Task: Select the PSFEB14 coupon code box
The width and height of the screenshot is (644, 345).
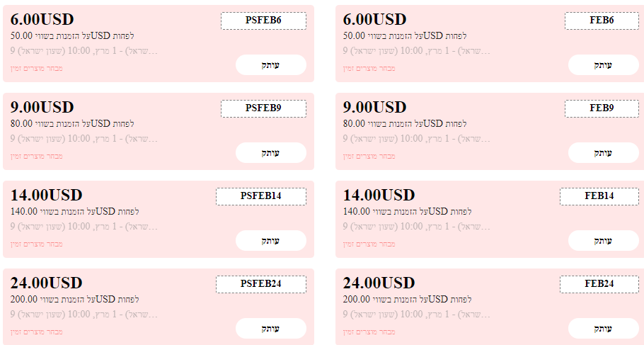Action: [x=260, y=196]
